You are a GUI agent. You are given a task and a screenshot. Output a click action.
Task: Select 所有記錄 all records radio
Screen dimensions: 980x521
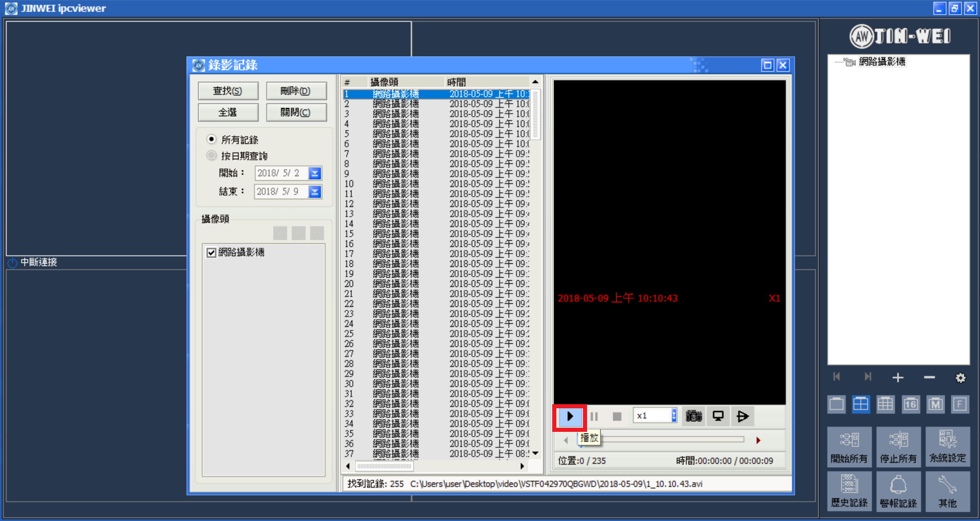coord(211,139)
